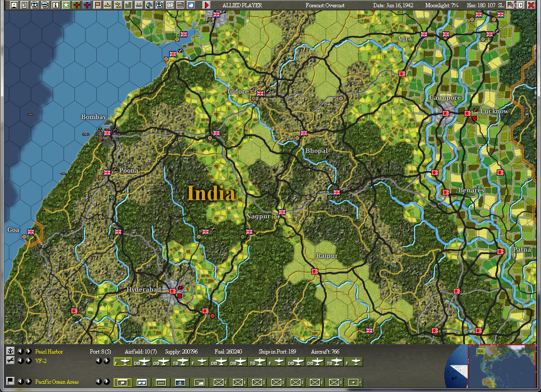
Task: Click the Earth globe toolbar icon
Action: tap(149, 5)
